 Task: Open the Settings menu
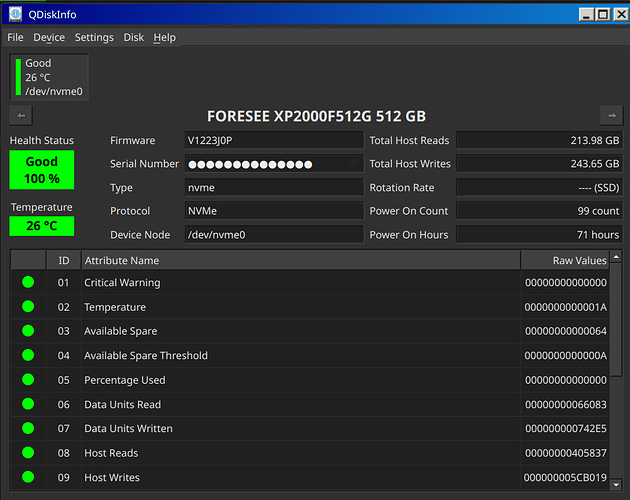[94, 37]
